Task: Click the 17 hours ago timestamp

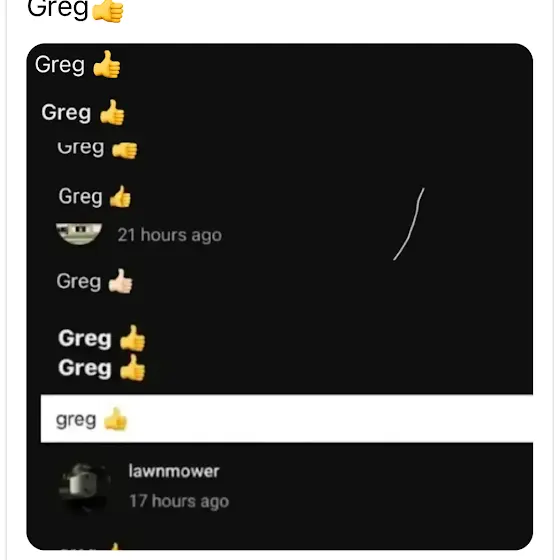Action: tap(179, 501)
